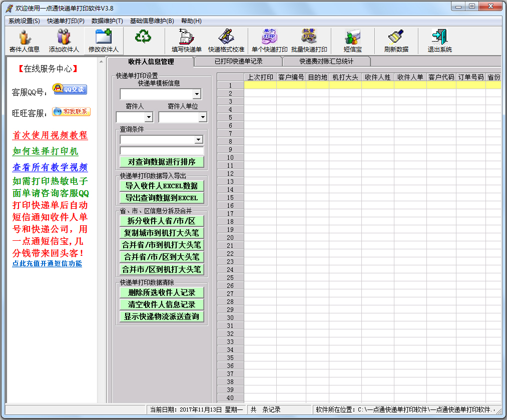Expand the 寄件人单位 sender company dropdown
This screenshot has height=420, width=507.
pyautogui.click(x=203, y=117)
